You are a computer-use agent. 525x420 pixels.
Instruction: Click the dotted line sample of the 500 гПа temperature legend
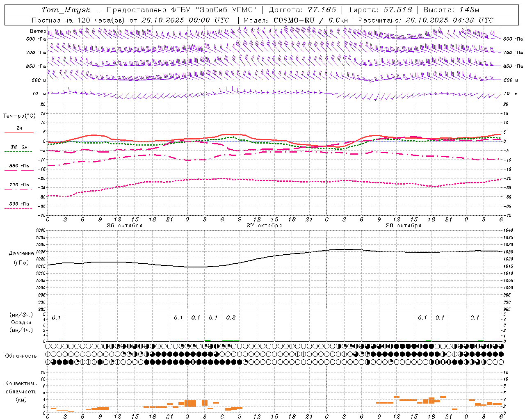coord(18,208)
